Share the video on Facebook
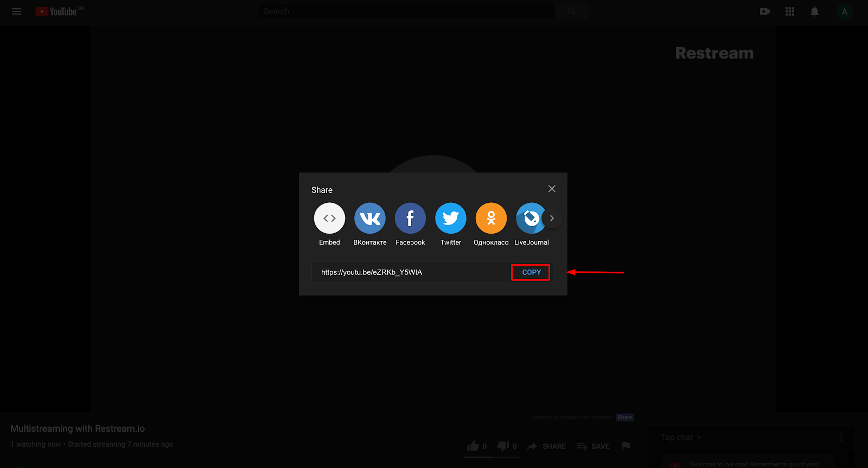The width and height of the screenshot is (868, 468). click(410, 218)
